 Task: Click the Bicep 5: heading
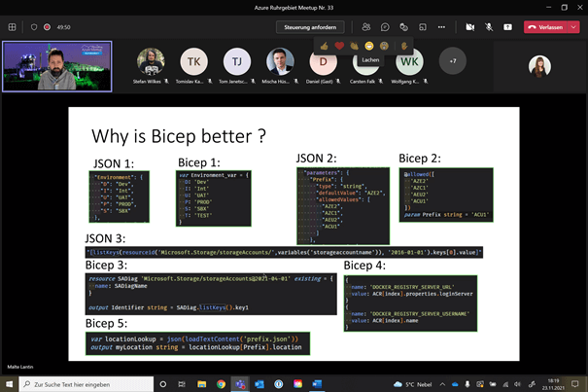click(106, 323)
